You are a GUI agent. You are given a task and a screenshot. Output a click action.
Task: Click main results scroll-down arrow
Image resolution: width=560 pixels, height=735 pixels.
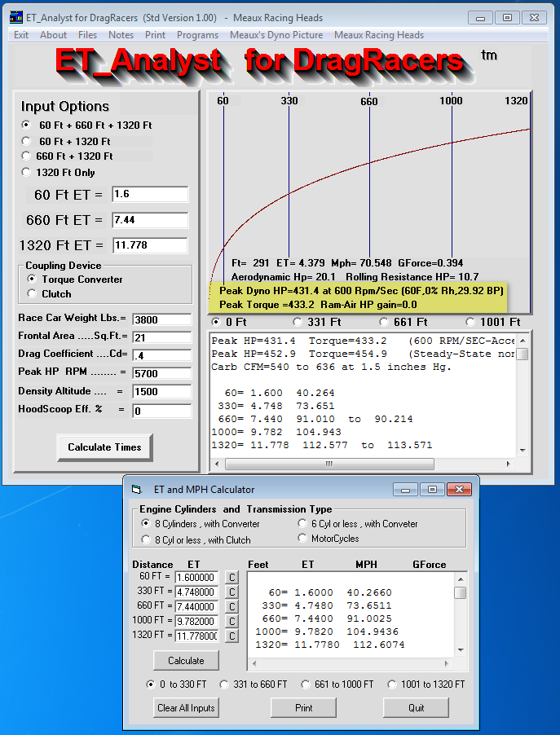(x=523, y=450)
